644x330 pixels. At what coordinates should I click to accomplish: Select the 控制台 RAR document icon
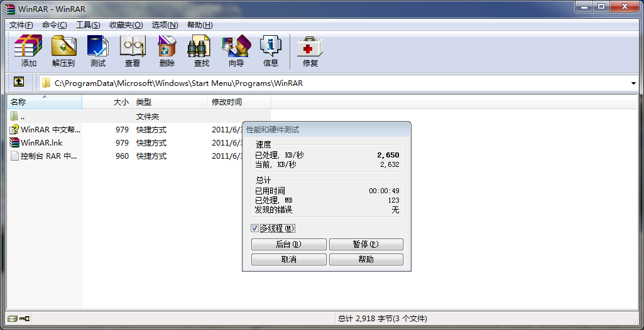[x=14, y=156]
